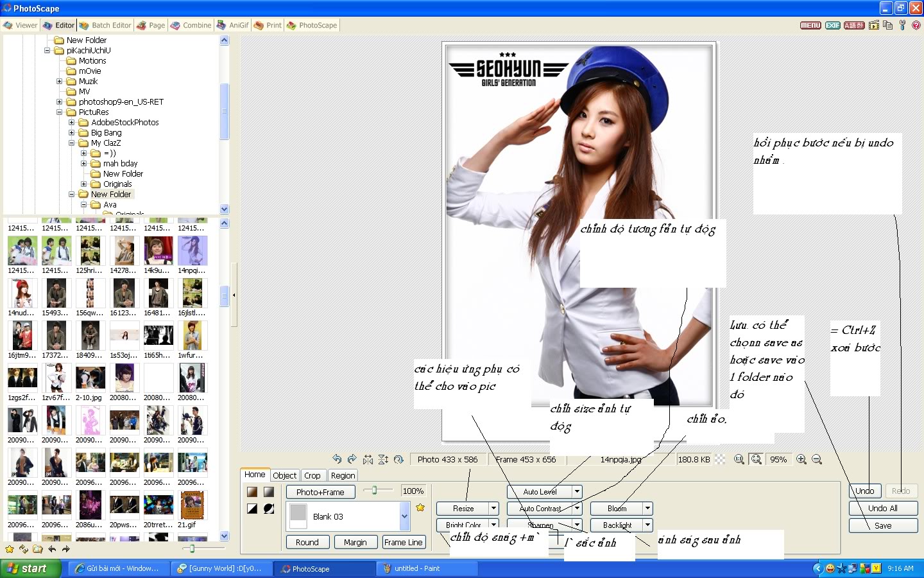924x578 pixels.
Task: Open the help question mark icon
Action: coord(916,25)
